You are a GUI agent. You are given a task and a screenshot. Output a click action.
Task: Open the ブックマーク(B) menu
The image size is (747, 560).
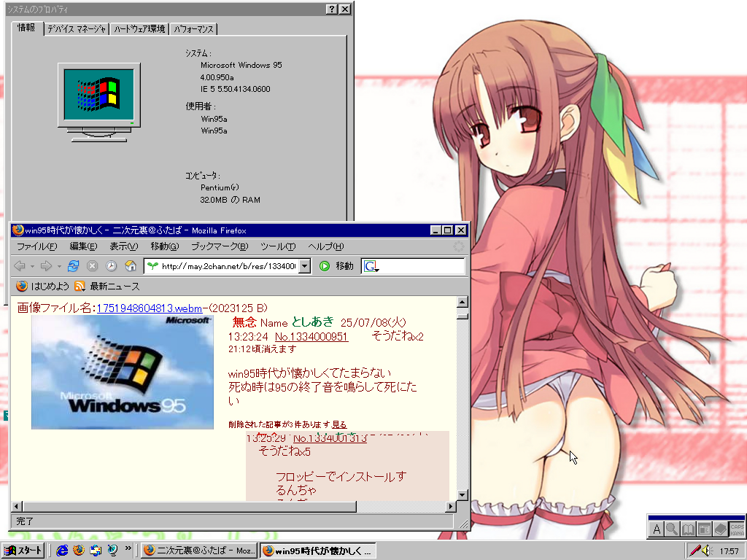220,246
